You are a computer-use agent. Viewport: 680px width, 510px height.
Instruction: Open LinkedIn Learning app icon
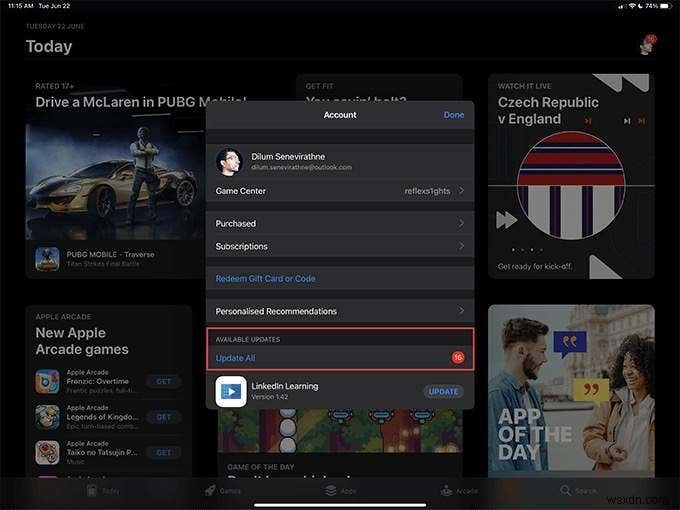tap(231, 392)
